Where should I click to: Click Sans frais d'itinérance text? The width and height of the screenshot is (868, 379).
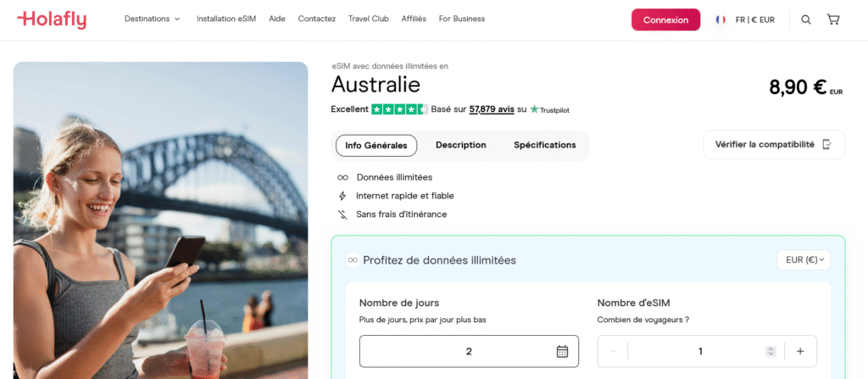[x=401, y=215]
